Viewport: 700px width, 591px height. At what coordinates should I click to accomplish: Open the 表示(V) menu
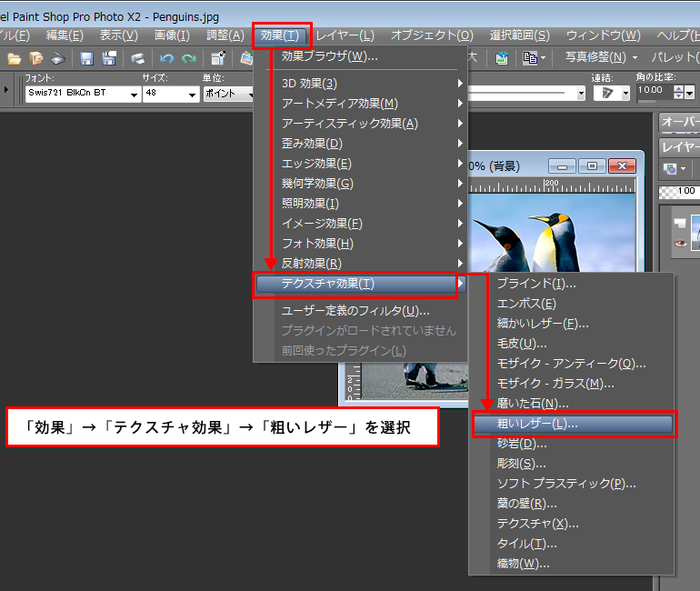[x=119, y=35]
